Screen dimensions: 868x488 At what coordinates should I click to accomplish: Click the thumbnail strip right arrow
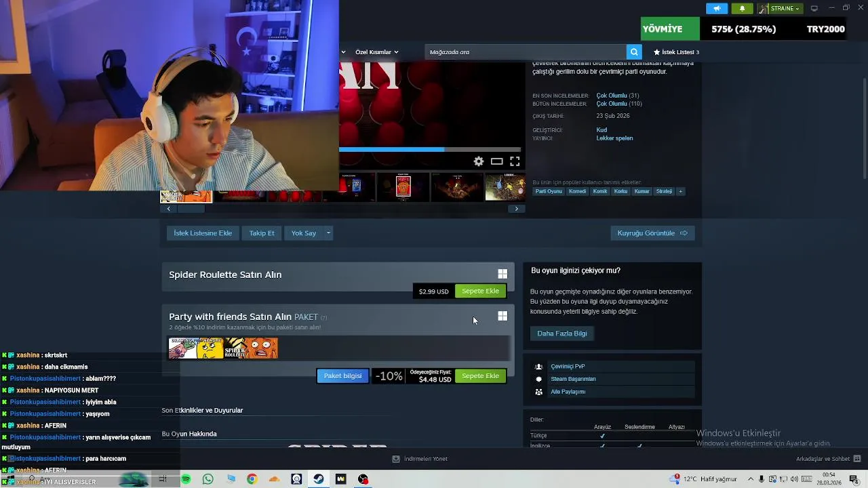click(x=516, y=209)
